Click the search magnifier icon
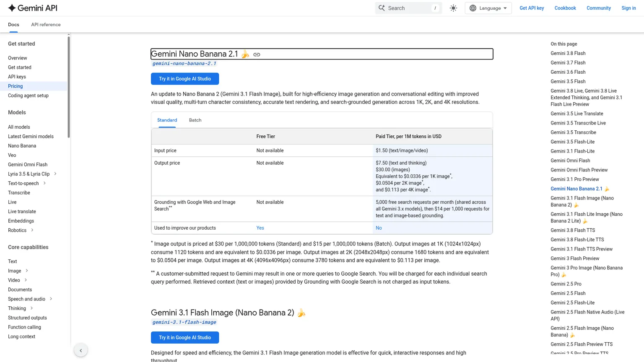Viewport: 644px width, 362px height. (x=382, y=8)
